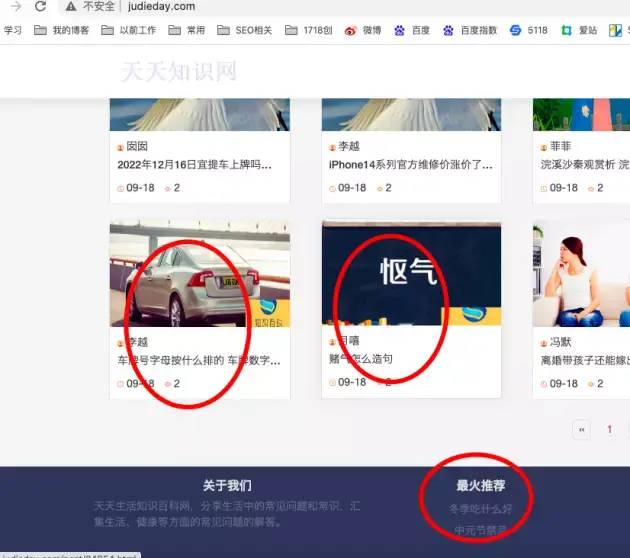Click the previous page « button
This screenshot has height=558, width=630.
[581, 430]
